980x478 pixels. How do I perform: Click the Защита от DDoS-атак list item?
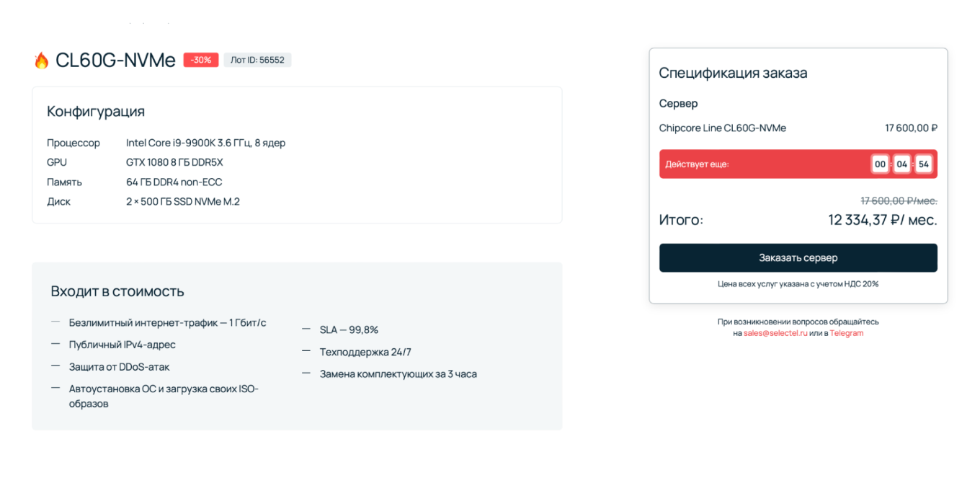coord(119,367)
